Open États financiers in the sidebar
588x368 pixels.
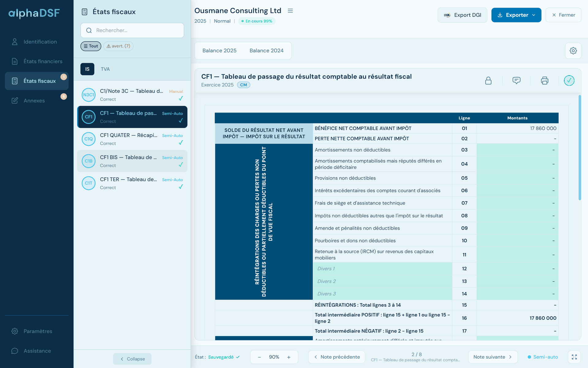(x=37, y=61)
